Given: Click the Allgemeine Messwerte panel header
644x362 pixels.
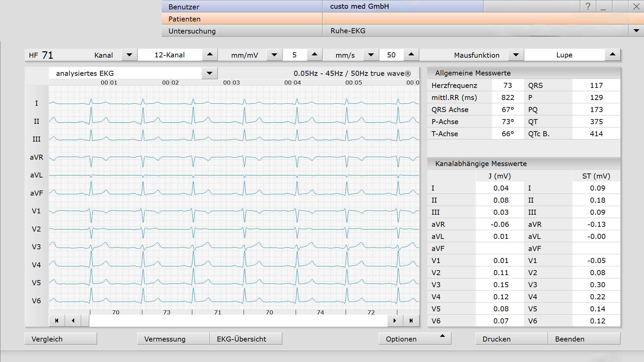Looking at the screenshot, I should 524,73.
